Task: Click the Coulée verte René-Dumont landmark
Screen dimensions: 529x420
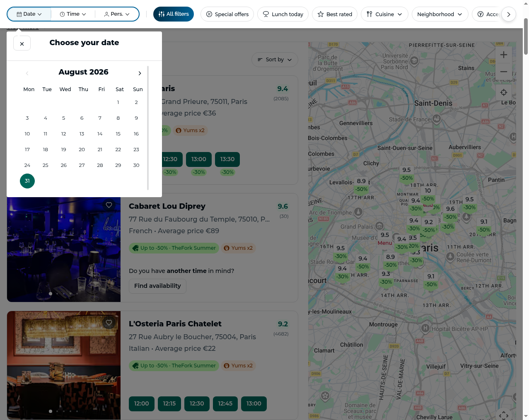Action: pyautogui.click(x=450, y=257)
